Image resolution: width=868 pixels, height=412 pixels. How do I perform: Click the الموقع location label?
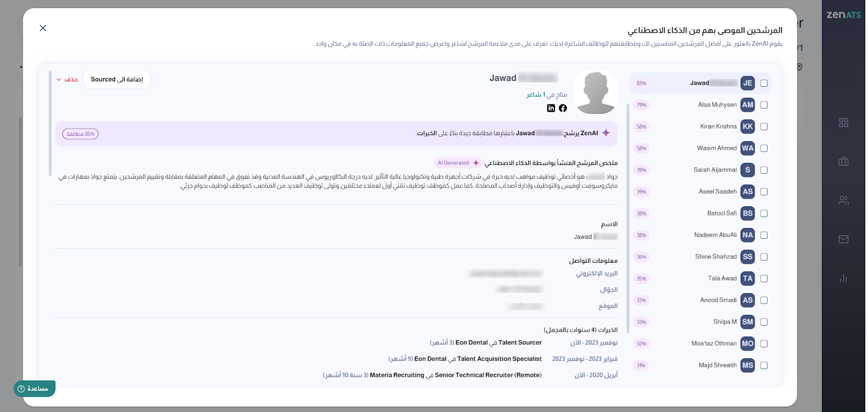point(608,306)
